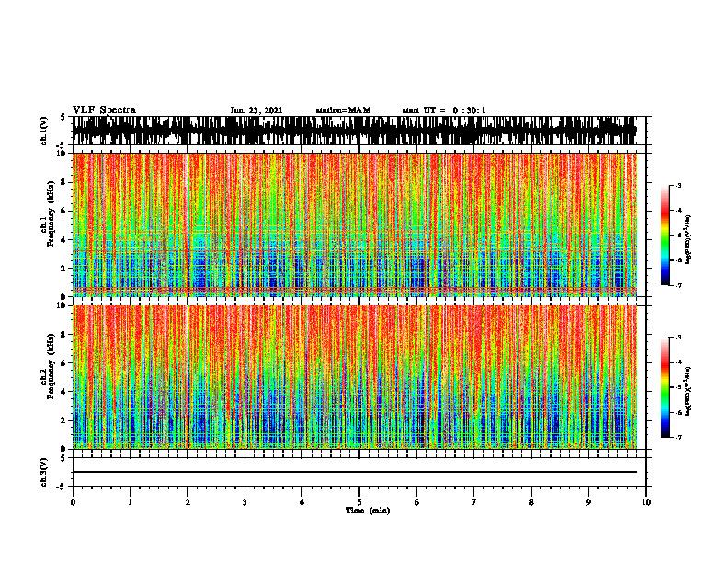This screenshot has width=728, height=563.
Task: Click the "ch.1(V)" axis label of top waveform
Action: 44,131
